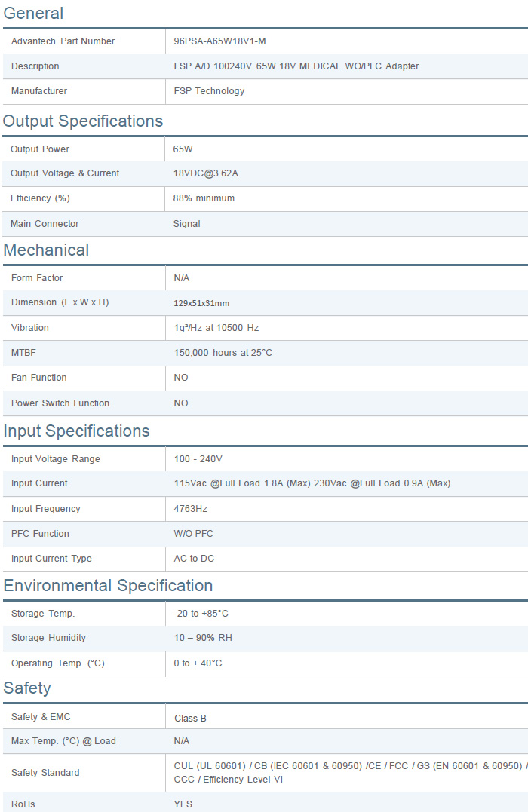The height and width of the screenshot is (812, 528).
Task: Select part number 96PSA-A65W18V1-M
Action: [x=219, y=41]
